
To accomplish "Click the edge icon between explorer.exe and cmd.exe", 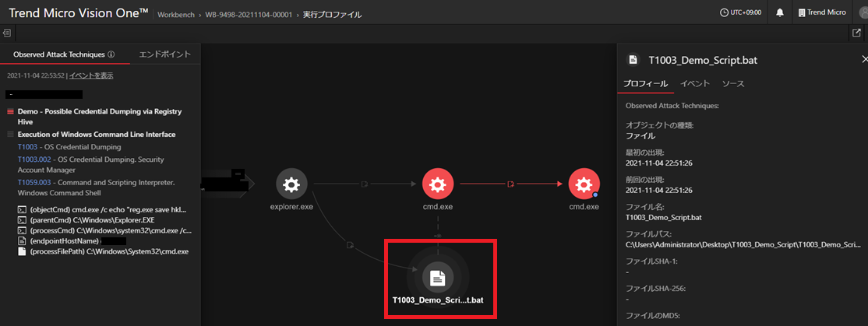I will click(x=364, y=184).
